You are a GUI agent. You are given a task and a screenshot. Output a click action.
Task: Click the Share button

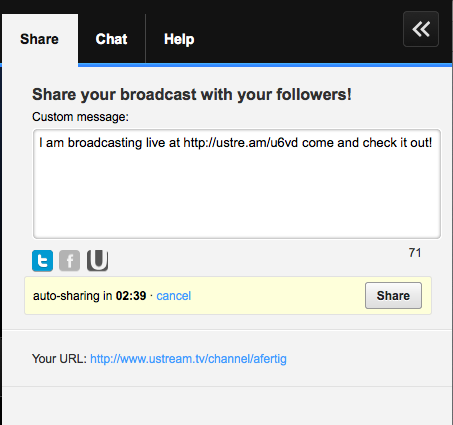[393, 296]
